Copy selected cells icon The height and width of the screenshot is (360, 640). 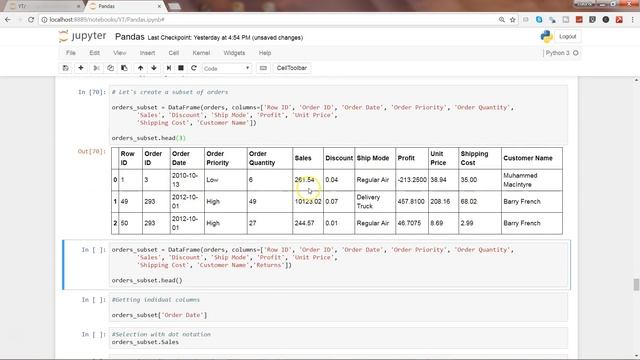(x=110, y=68)
